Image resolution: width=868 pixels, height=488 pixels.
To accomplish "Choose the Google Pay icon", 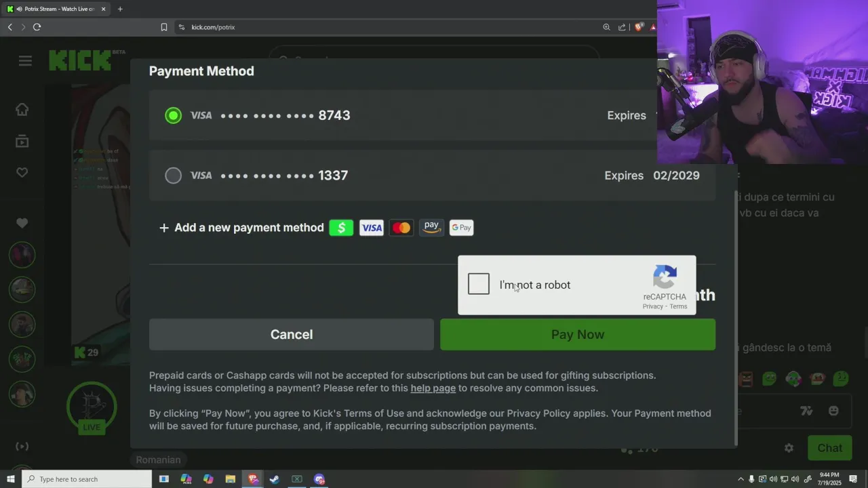I will point(461,228).
